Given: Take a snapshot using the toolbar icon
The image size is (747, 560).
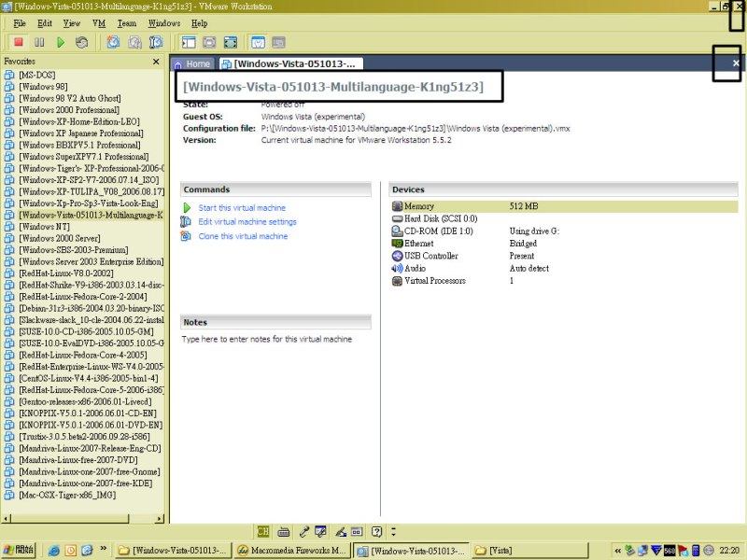Looking at the screenshot, I should click(113, 42).
